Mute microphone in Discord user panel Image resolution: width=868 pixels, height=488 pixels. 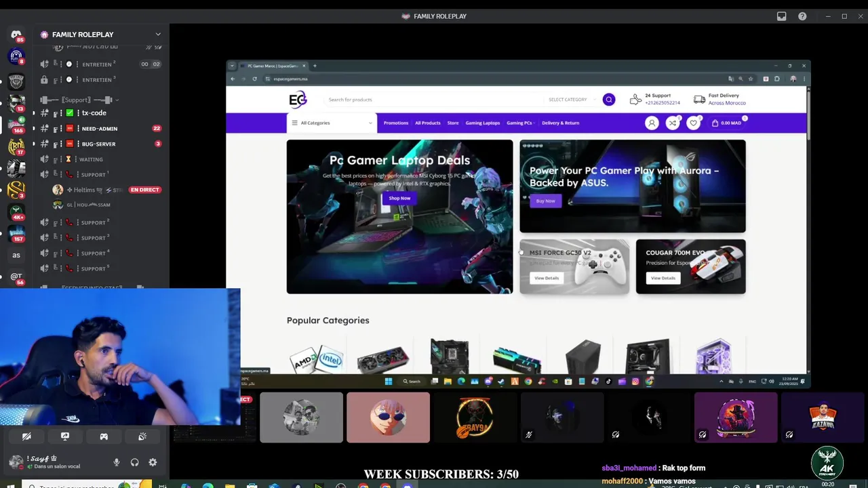[117, 462]
